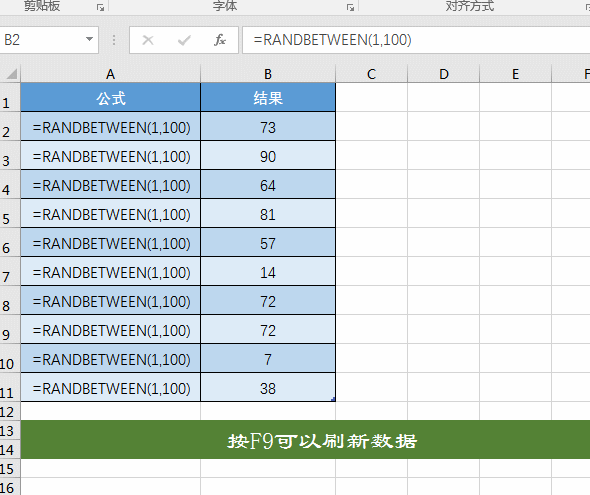Click the Enter checkmark icon in formula bar

[x=184, y=40]
